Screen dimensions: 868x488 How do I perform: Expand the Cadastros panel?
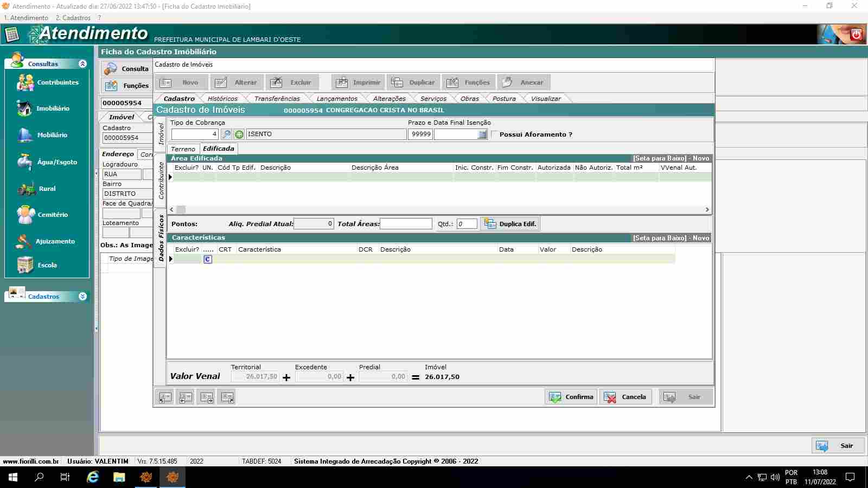point(82,297)
